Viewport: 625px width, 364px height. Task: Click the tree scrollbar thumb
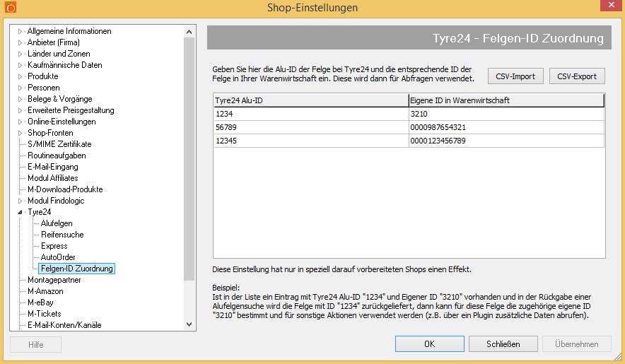tap(189, 159)
